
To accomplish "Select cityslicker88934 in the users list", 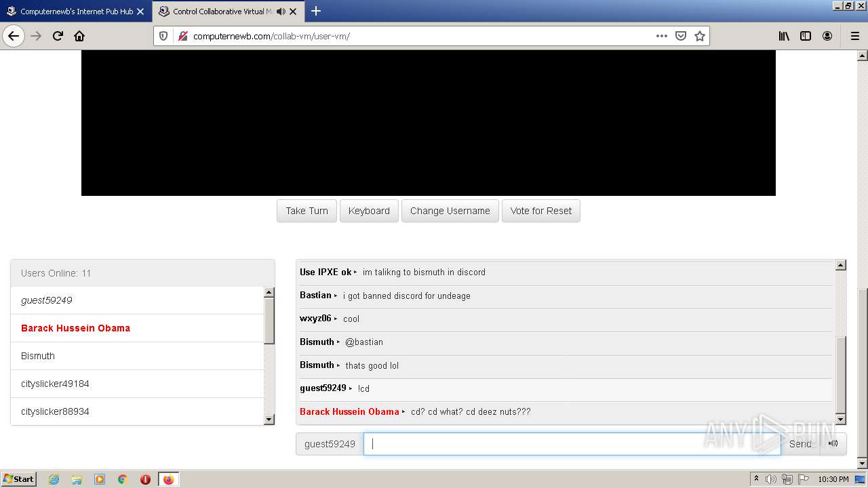I will 137,411.
